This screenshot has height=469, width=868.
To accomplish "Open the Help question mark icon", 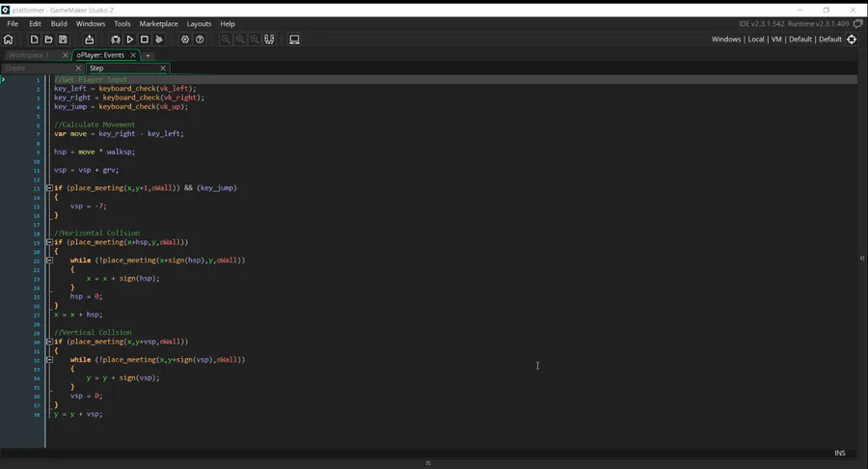I will [200, 40].
